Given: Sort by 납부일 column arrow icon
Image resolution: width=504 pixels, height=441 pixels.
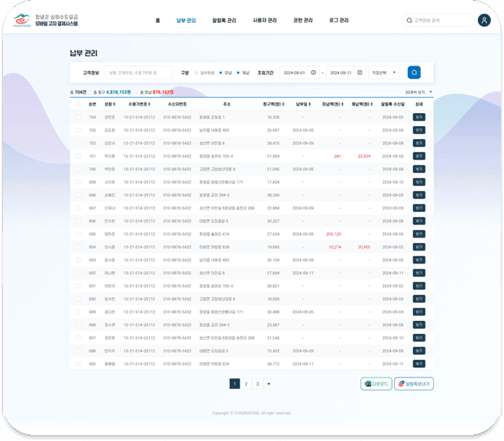Looking at the screenshot, I should 311,104.
